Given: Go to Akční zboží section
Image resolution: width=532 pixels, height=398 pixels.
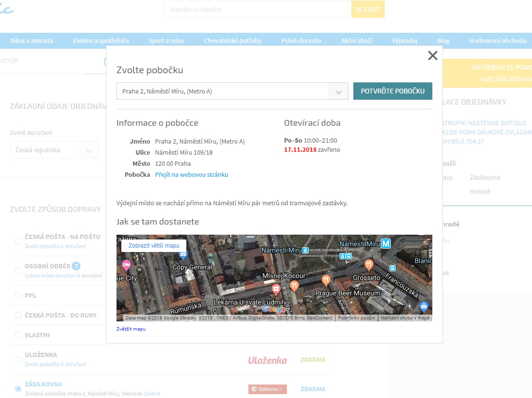Looking at the screenshot, I should coord(356,41).
